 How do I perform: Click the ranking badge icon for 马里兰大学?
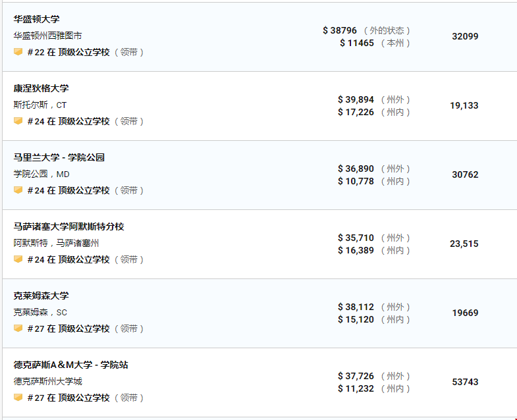point(18,190)
